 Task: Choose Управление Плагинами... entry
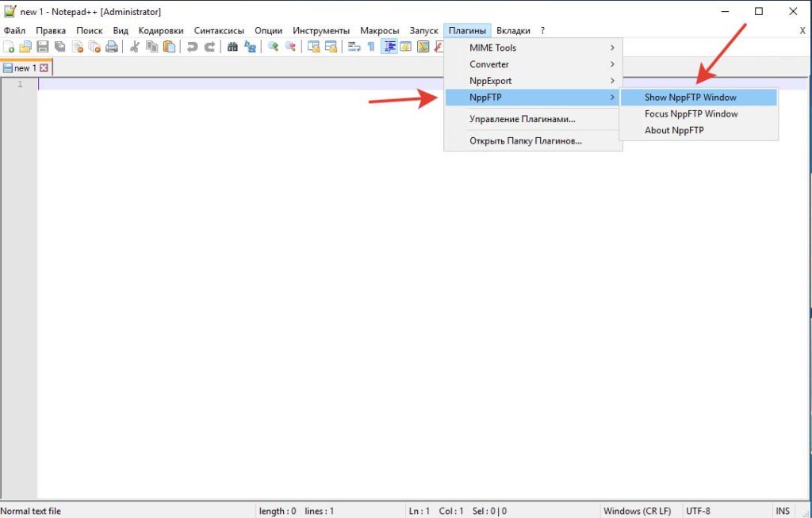click(x=534, y=119)
